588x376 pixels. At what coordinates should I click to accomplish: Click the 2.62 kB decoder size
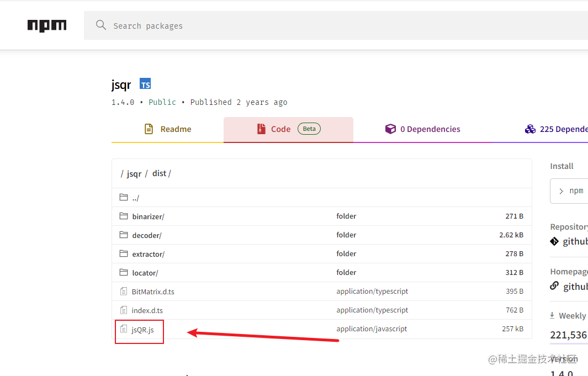pyautogui.click(x=511, y=235)
